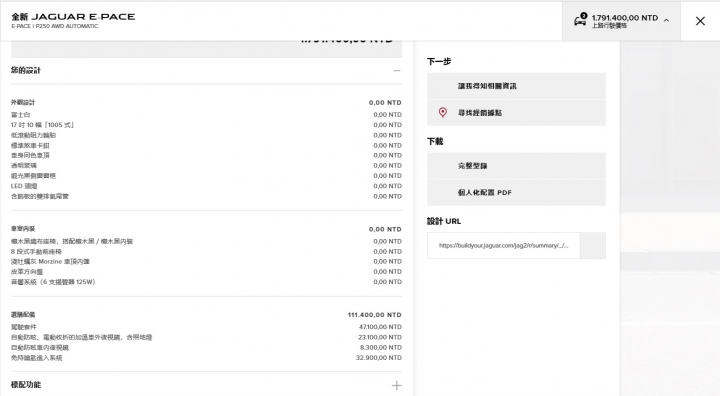
Task: Click the 標配功能 heading
Action: point(26,385)
